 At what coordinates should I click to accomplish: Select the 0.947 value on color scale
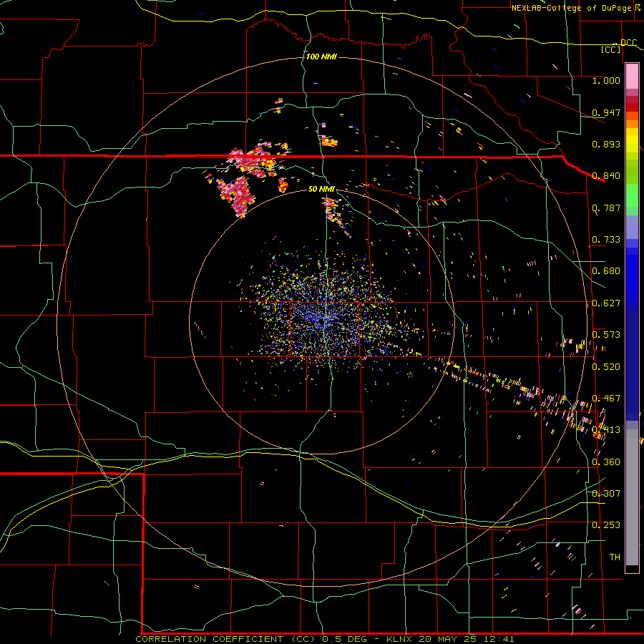tap(606, 112)
